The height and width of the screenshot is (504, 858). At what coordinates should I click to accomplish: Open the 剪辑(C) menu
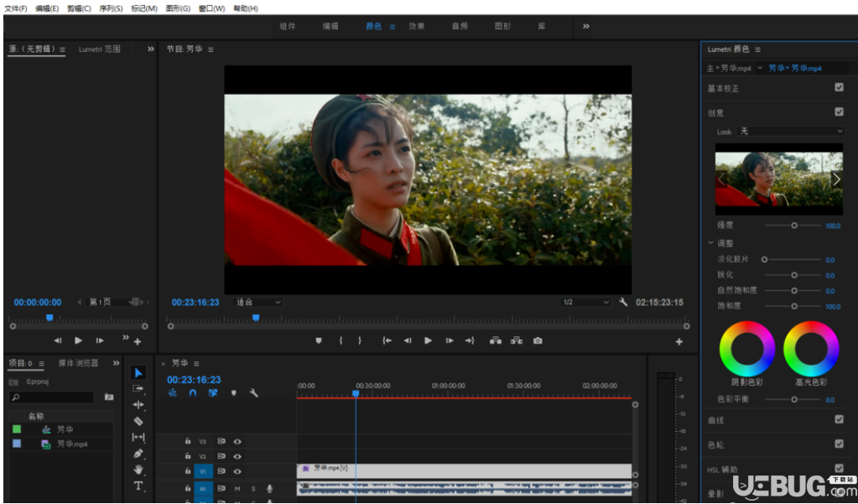click(x=79, y=8)
